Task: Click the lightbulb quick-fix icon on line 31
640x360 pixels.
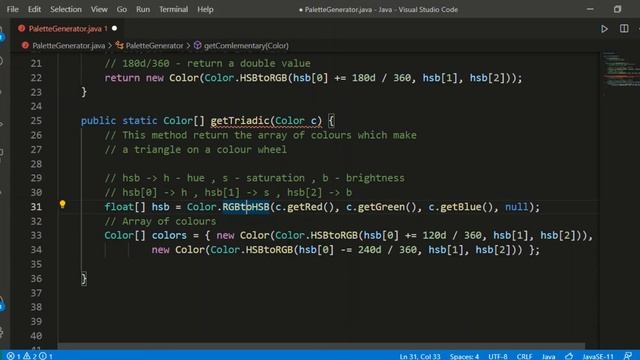Action: pyautogui.click(x=62, y=204)
